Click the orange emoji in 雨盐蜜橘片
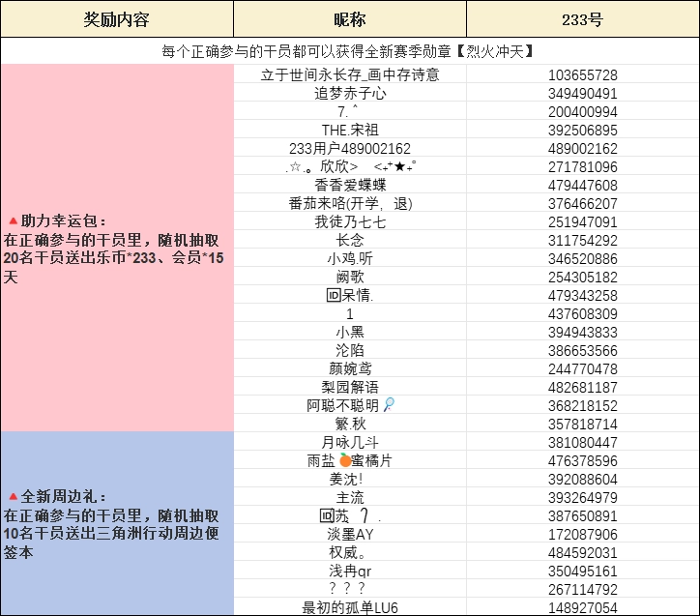 point(345,461)
